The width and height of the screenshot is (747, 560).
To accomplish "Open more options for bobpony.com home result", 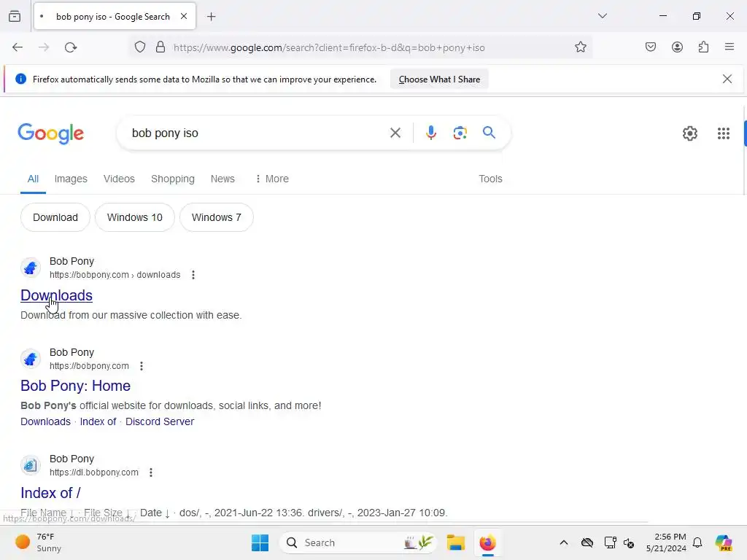I will coord(142,366).
